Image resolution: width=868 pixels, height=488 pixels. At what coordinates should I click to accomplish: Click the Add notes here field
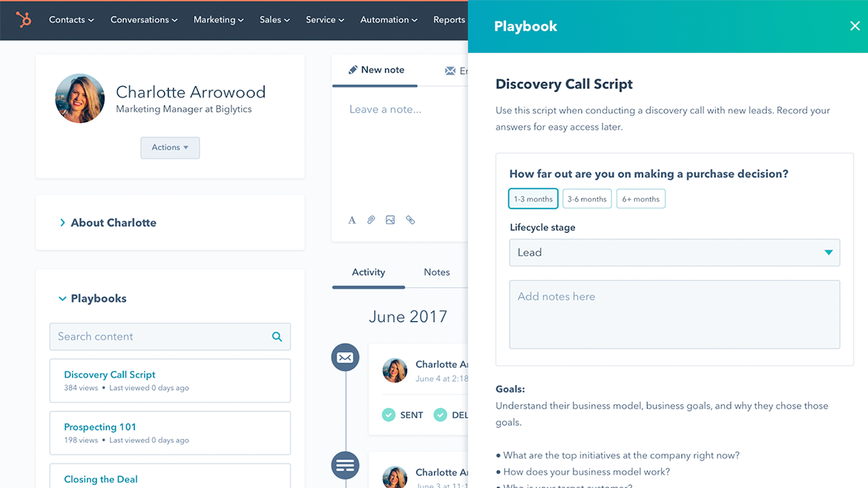pos(674,314)
